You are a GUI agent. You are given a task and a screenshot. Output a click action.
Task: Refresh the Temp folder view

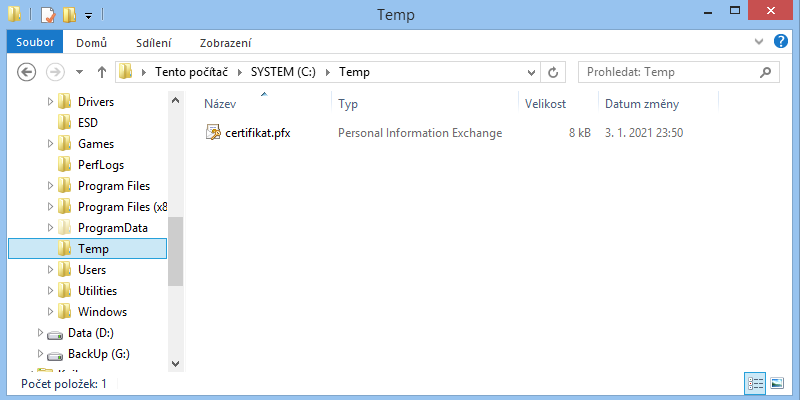[553, 72]
